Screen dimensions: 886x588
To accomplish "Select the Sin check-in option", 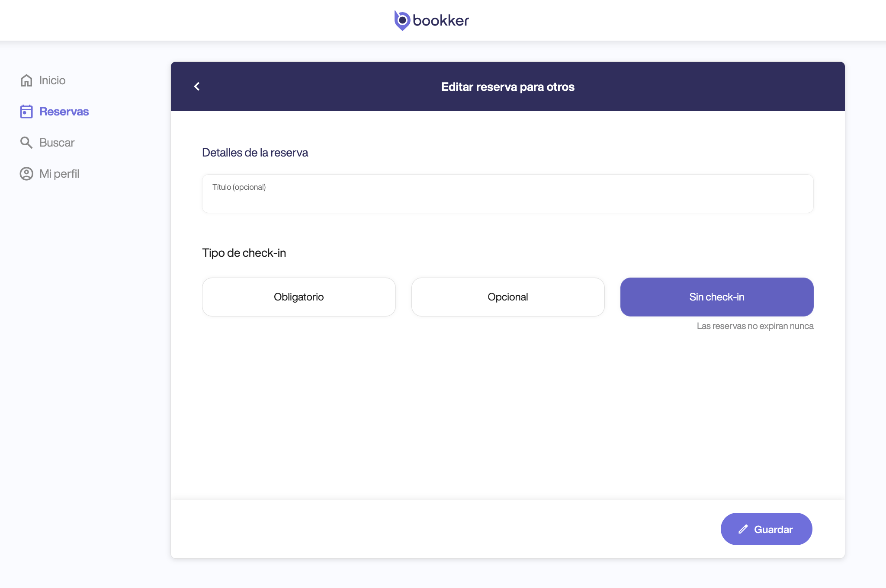I will [x=716, y=297].
